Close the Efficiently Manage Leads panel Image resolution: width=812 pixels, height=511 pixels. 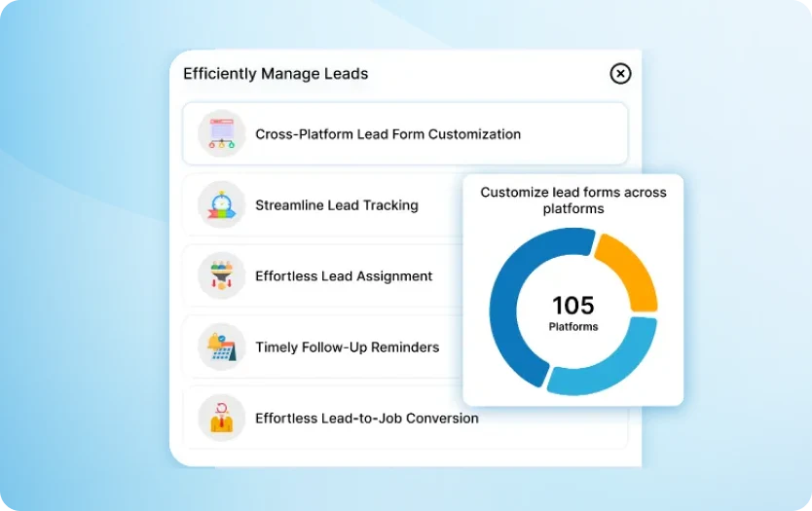click(620, 74)
